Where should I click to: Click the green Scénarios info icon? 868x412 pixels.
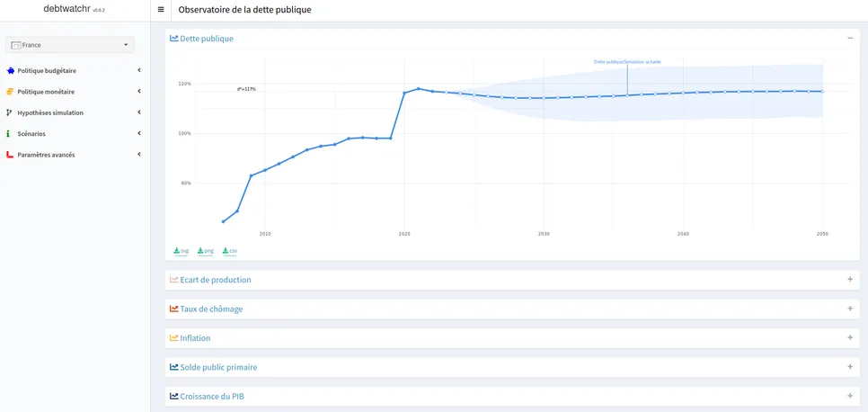pyautogui.click(x=8, y=134)
